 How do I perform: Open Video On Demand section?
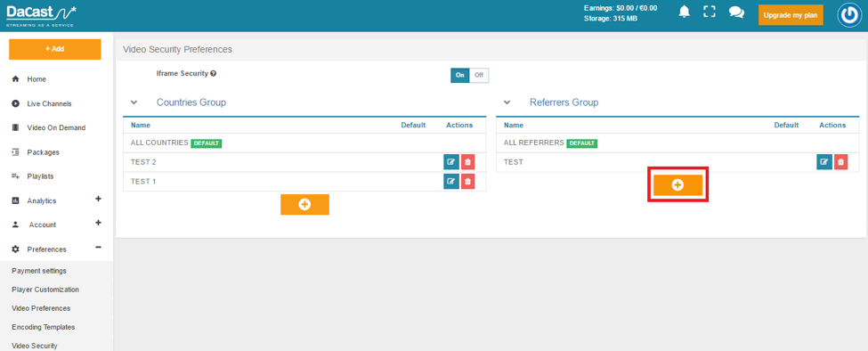56,128
